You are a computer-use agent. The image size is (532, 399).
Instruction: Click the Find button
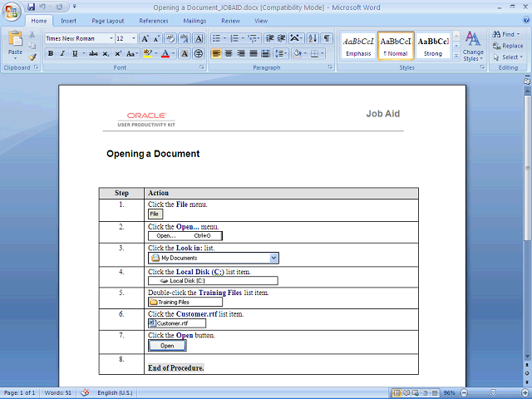[x=506, y=34]
